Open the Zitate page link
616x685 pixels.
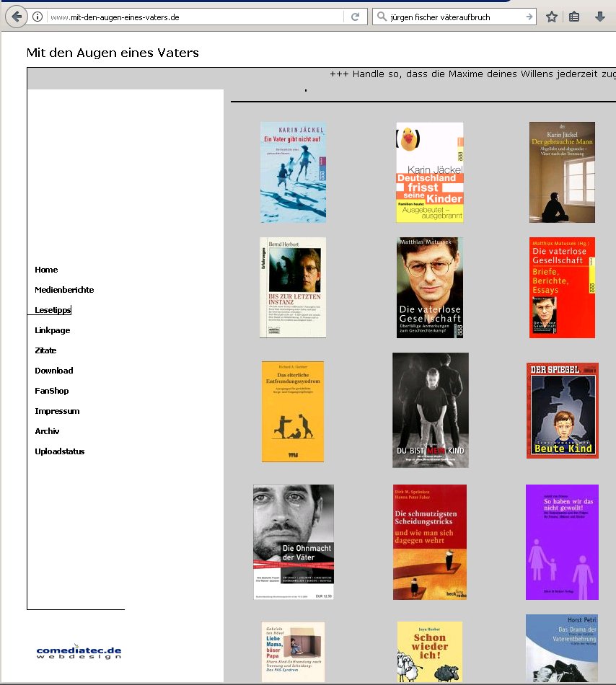[45, 350]
